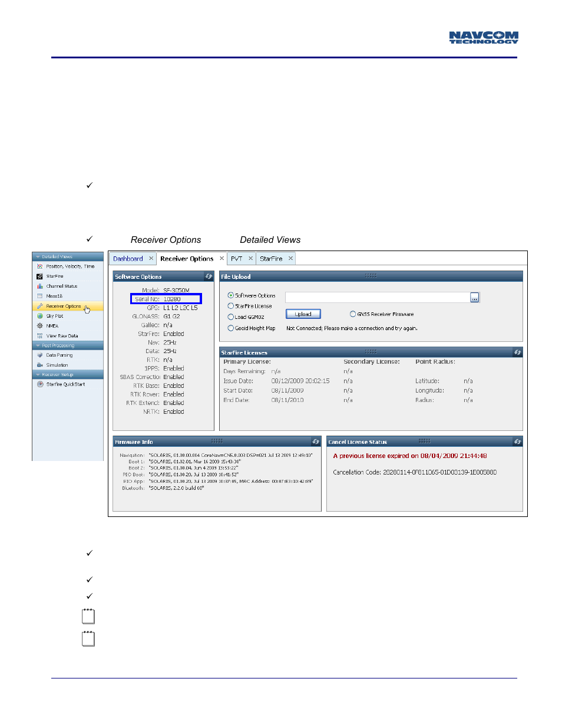This screenshot has height=728, width=562.
Task: Click the StarFire Licenses panel drag handle
Action: 371,351
